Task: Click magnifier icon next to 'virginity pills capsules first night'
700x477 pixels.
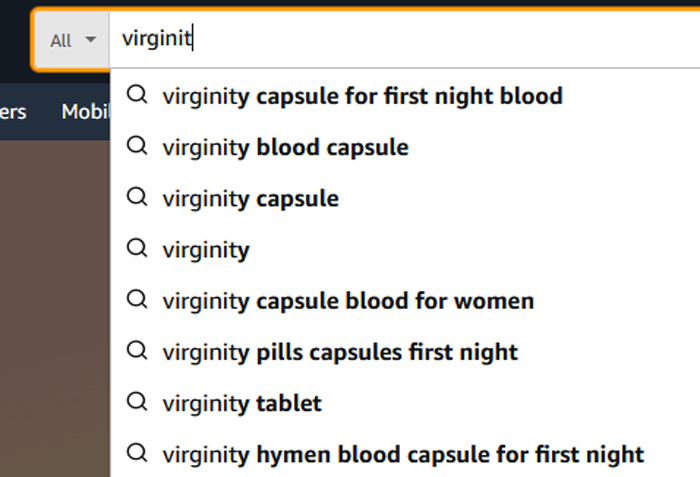Action: pyautogui.click(x=137, y=351)
